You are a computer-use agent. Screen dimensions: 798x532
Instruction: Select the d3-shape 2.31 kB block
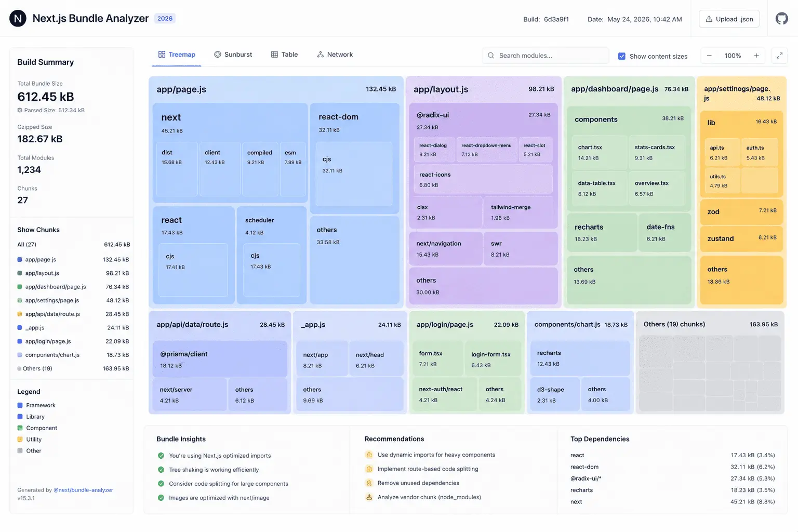[x=555, y=394]
